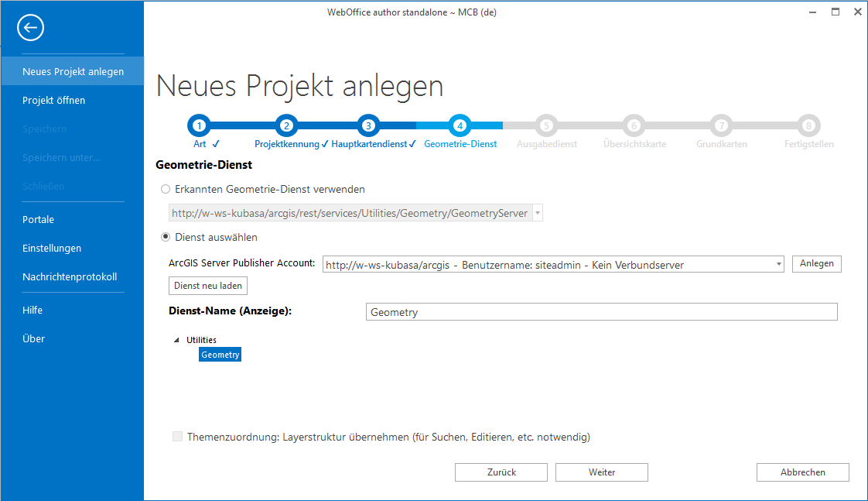This screenshot has height=501, width=868.
Task: Click step 7 Grundkarten circle
Action: (x=721, y=125)
